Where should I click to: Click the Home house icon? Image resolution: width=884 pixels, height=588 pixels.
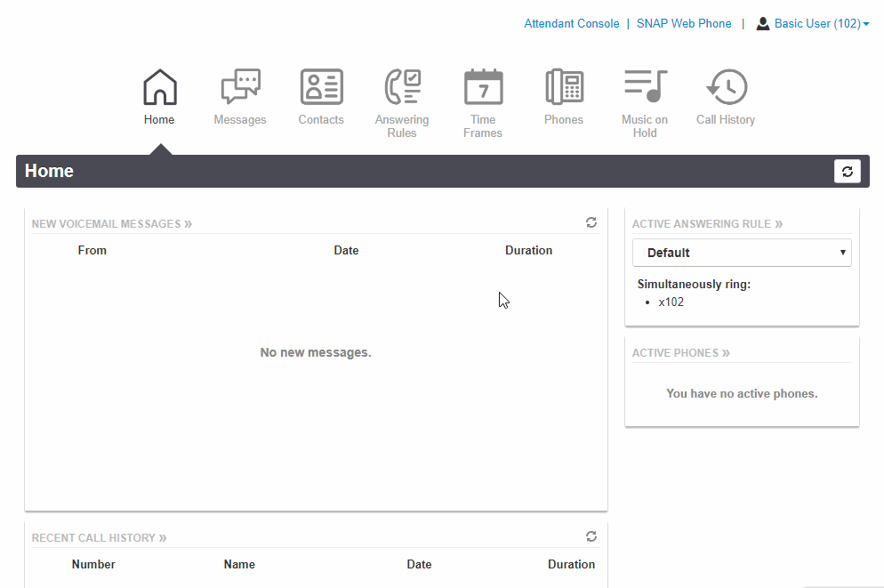click(159, 88)
